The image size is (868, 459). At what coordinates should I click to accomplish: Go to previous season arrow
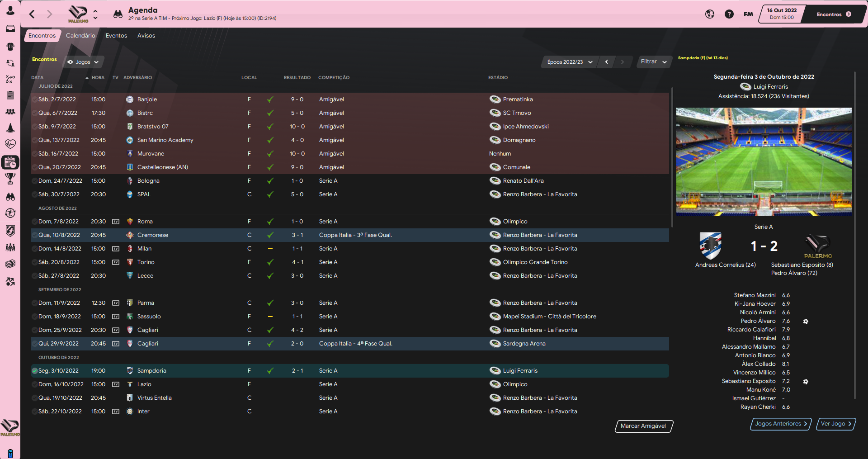[x=606, y=62]
